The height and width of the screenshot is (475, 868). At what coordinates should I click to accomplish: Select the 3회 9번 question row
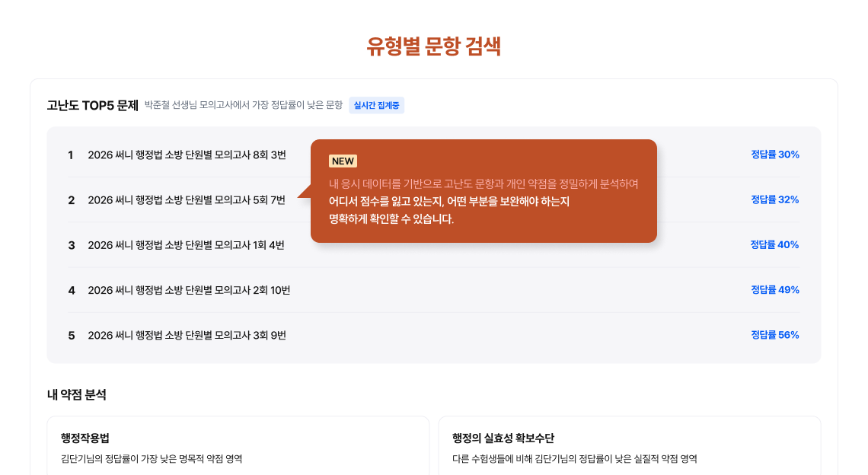click(187, 335)
